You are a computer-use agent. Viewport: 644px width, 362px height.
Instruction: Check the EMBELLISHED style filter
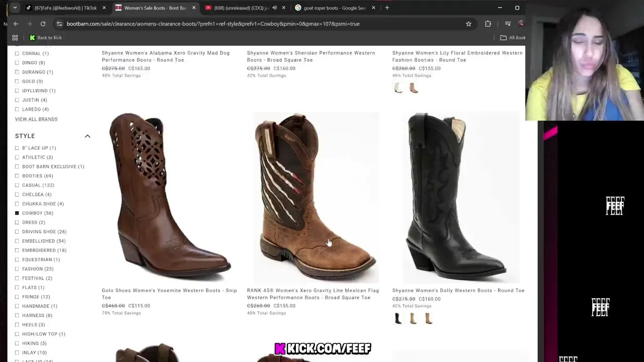tap(17, 241)
